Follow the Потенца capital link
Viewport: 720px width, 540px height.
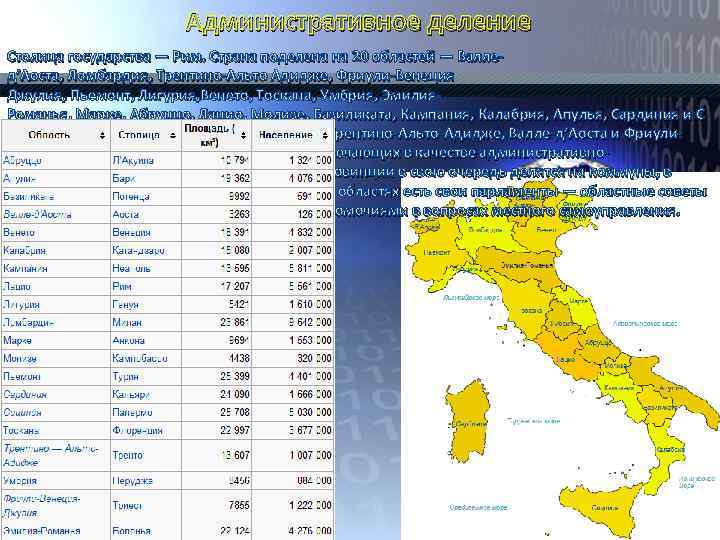pyautogui.click(x=131, y=197)
